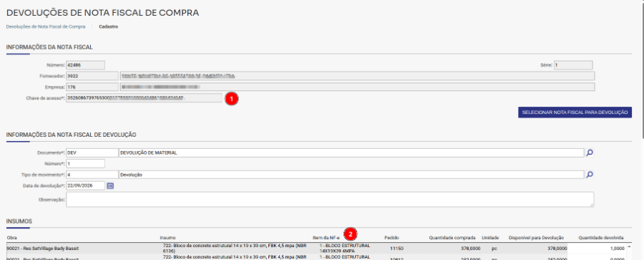
Task: Edit the Devolução movement description field
Action: pyautogui.click(x=351, y=175)
